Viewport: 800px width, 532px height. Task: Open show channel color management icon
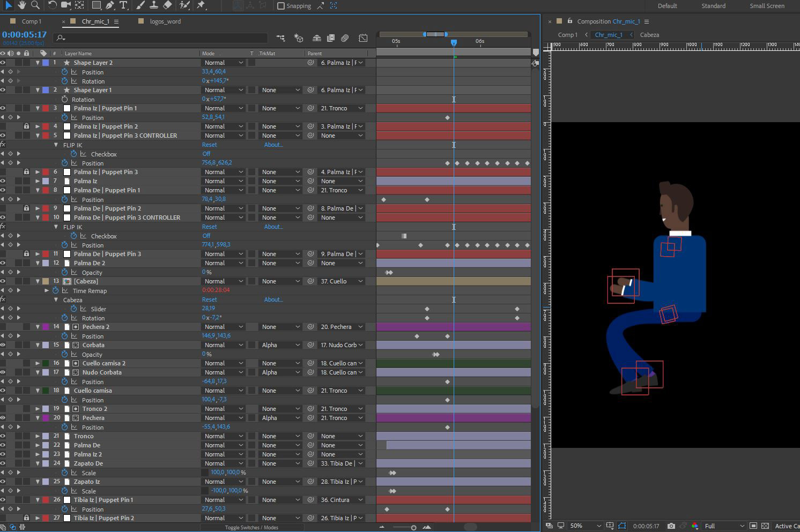pos(695,526)
